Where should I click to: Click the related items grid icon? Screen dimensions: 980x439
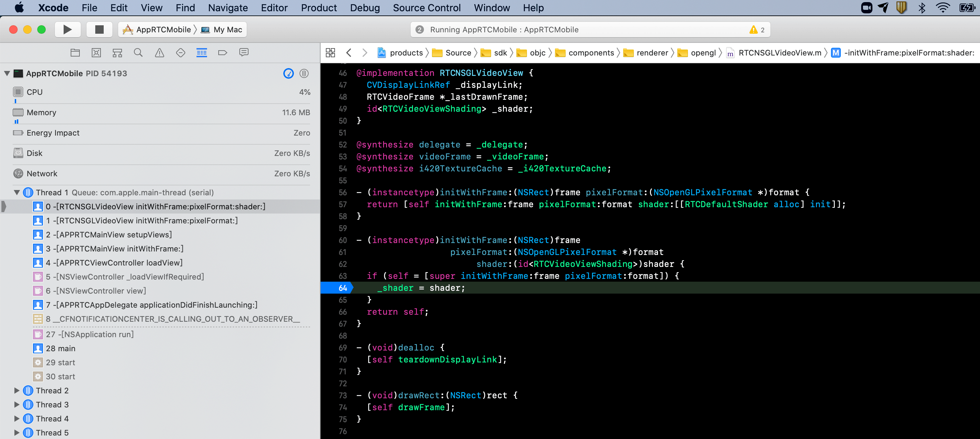point(330,52)
